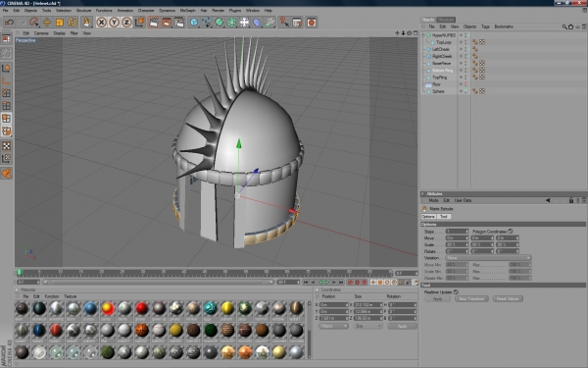Open the Plugins menu
Viewport: 588px width, 368px height.
tap(235, 11)
